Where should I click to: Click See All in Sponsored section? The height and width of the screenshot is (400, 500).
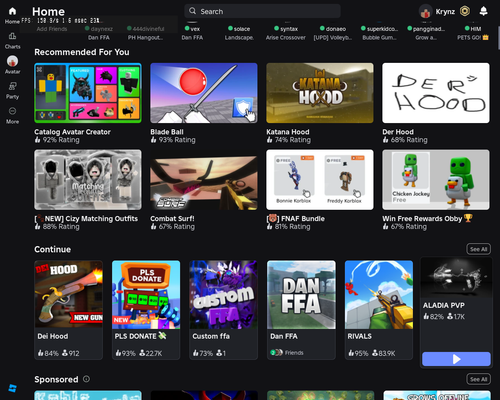click(x=478, y=379)
